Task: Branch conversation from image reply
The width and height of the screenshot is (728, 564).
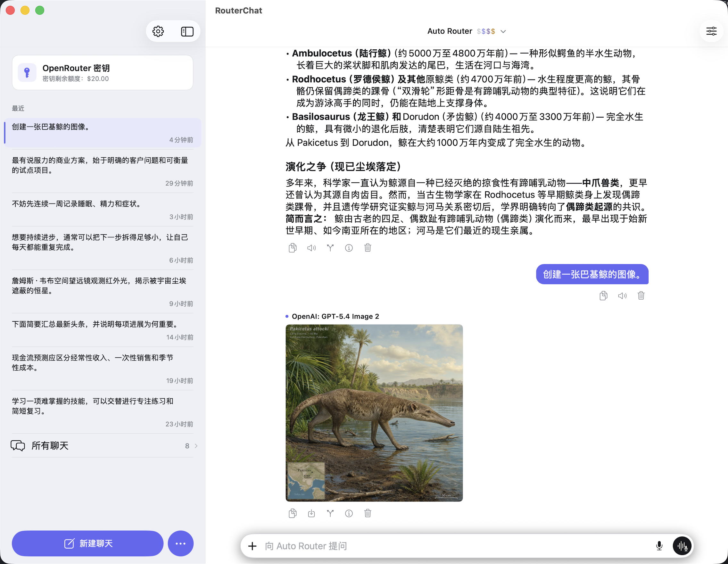Action: [330, 513]
